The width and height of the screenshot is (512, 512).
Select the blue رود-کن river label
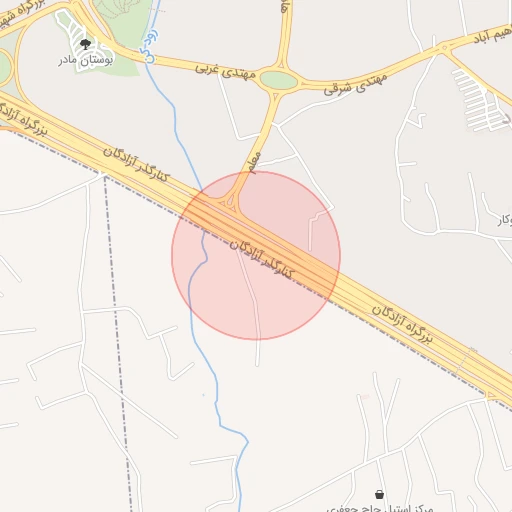149,46
